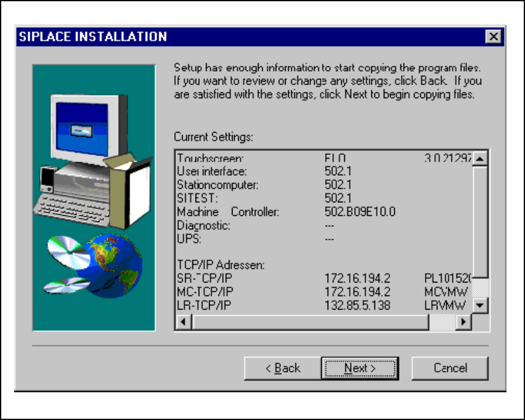Select the 'Diagnostic:' settings line
525x420 pixels.
(255, 226)
